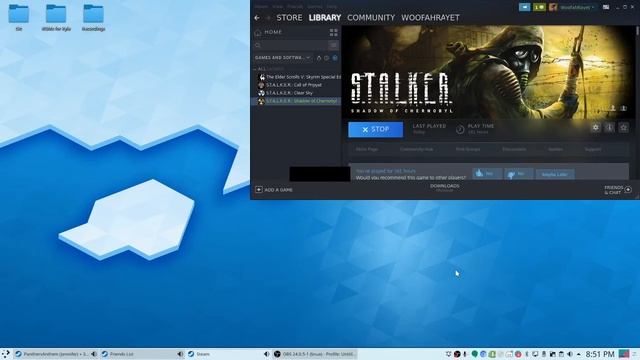Viewport: 640px width, 360px height.
Task: Click the blue STOP button
Action: pos(376,129)
